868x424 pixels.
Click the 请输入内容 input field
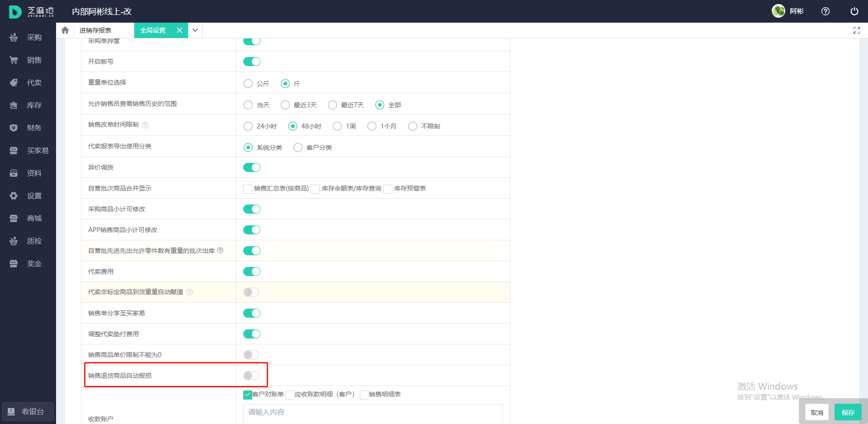373,412
